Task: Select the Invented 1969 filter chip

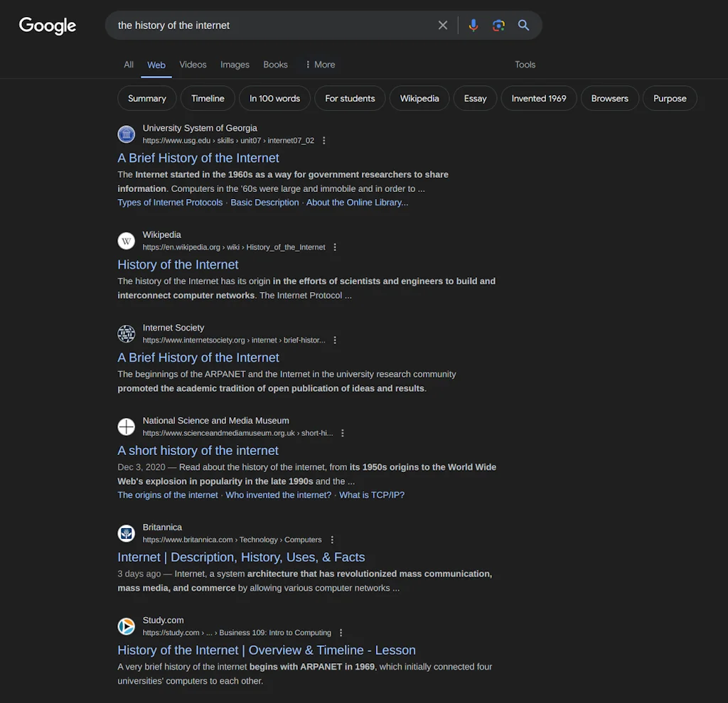Action: (538, 98)
